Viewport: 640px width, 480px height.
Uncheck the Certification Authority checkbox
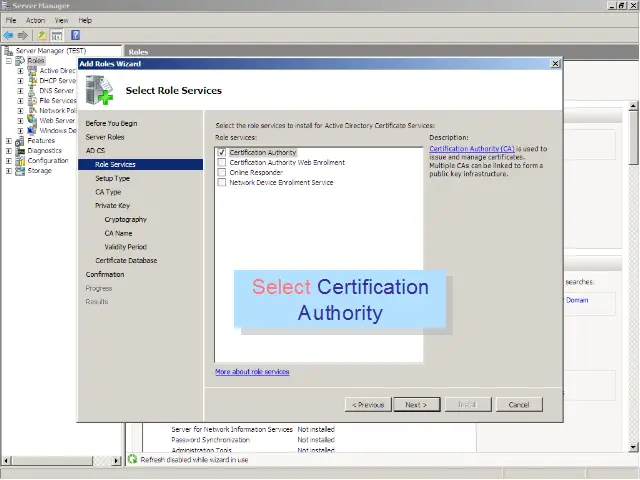click(222, 152)
